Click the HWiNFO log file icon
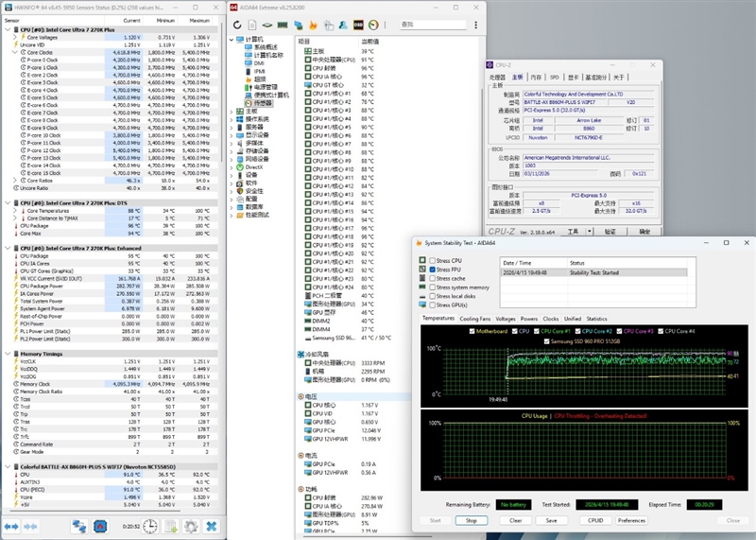Image resolution: width=756 pixels, height=540 pixels. [x=171, y=526]
